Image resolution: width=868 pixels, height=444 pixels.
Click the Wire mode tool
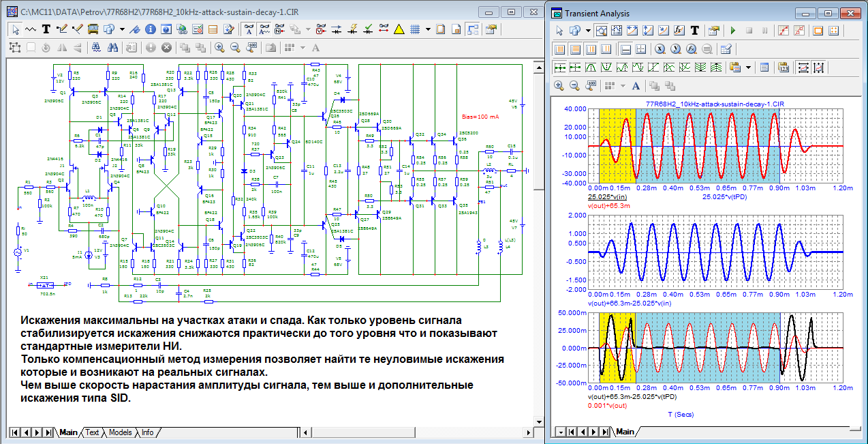point(62,29)
